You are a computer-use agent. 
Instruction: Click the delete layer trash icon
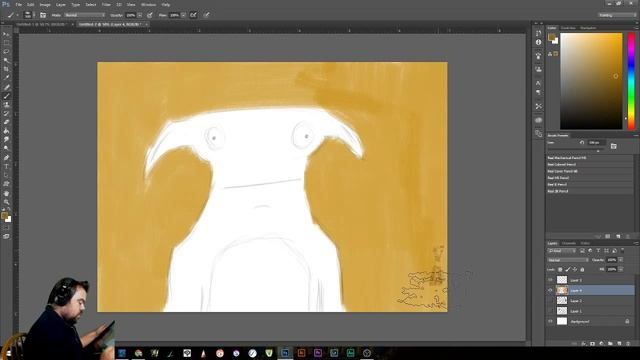pyautogui.click(x=627, y=344)
